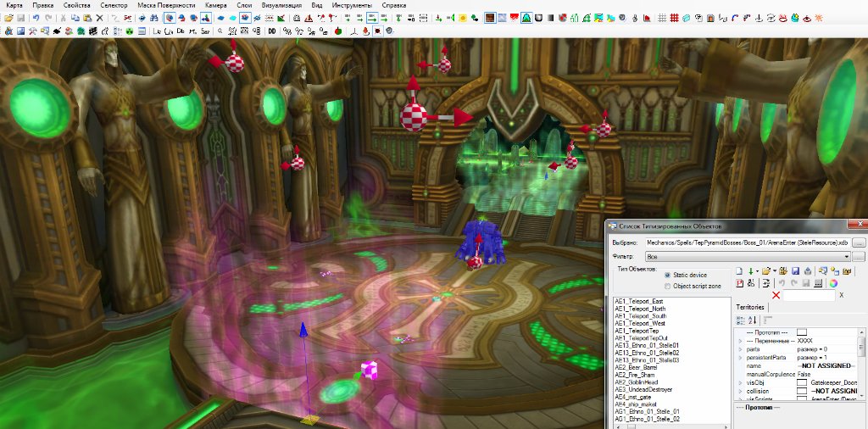Click the browse button next to Фильтр
This screenshot has width=868, height=429.
pos(859,256)
